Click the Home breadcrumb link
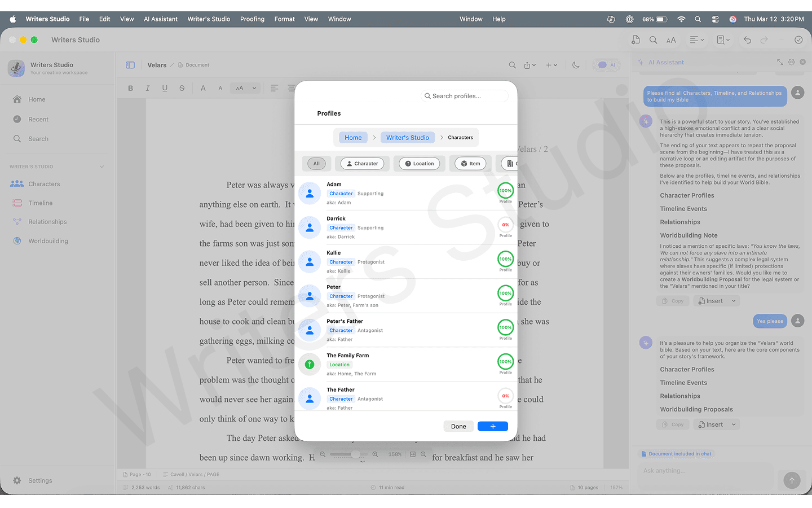 coord(353,138)
